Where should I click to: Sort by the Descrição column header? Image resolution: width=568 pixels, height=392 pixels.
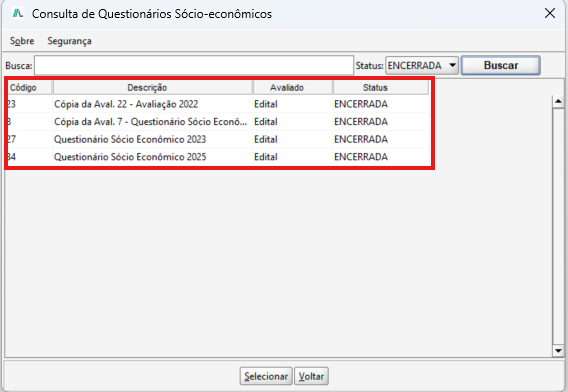click(153, 88)
